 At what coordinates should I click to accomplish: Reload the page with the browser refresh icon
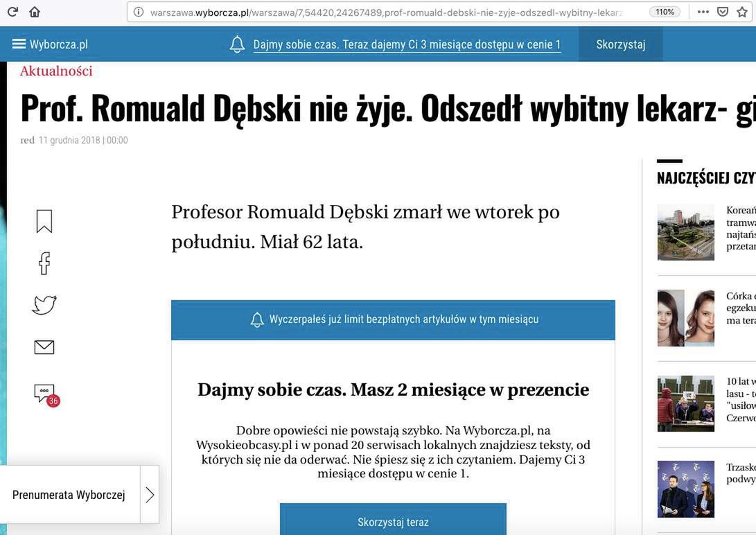[x=12, y=12]
